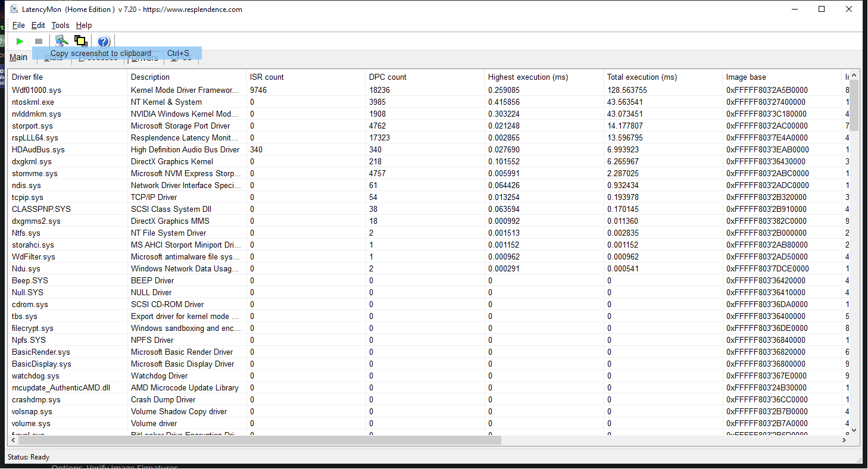Select the nvlddmkm.sys driver row
This screenshot has height=469, width=868.
tap(429, 114)
